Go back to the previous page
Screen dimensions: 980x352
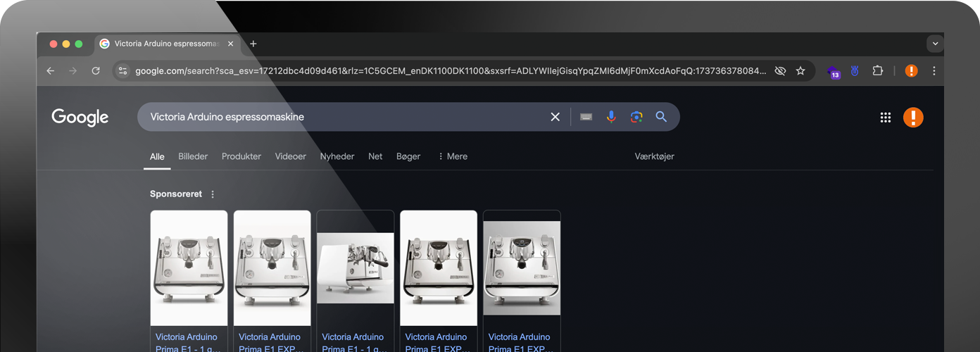(50, 71)
